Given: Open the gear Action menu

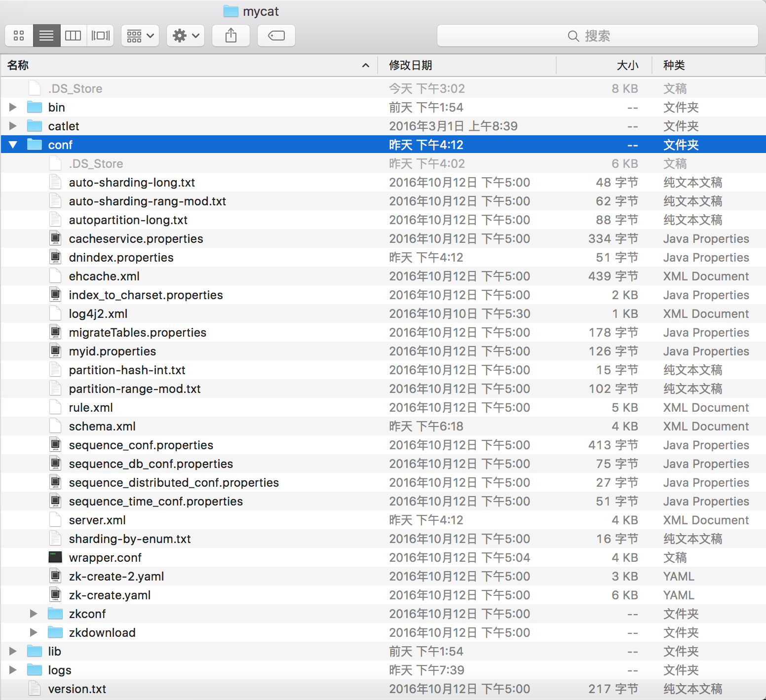Looking at the screenshot, I should [186, 36].
